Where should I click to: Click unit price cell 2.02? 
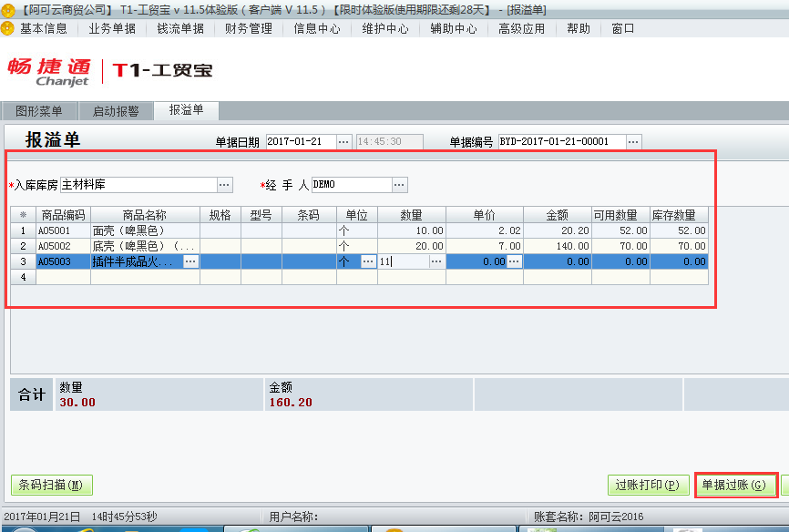(x=485, y=231)
